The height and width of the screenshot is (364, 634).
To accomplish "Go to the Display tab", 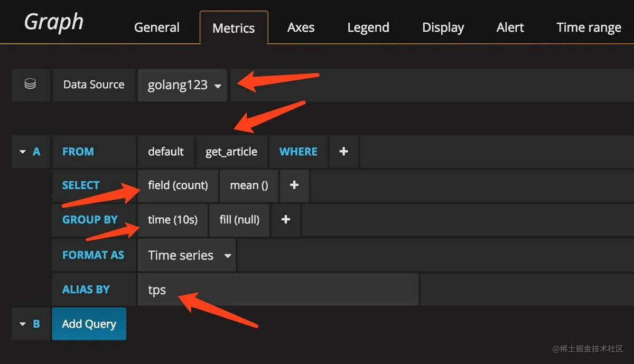I will [443, 27].
